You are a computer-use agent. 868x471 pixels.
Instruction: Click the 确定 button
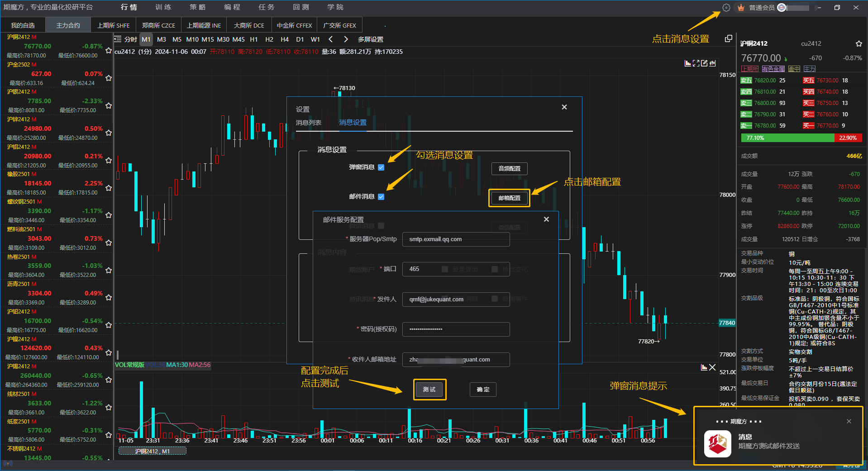(x=483, y=390)
